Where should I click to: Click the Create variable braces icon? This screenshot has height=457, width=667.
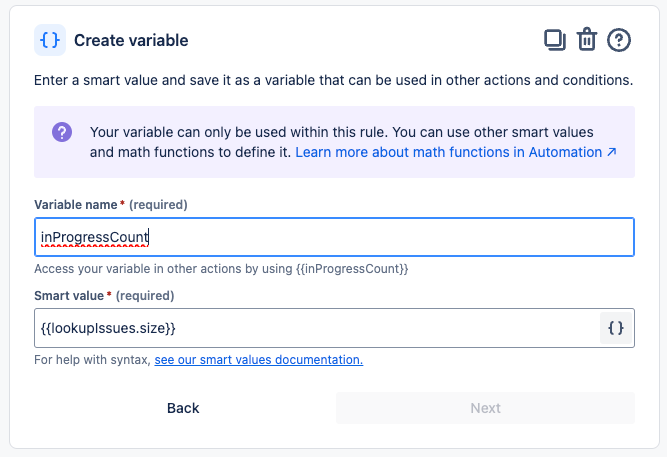(50, 40)
